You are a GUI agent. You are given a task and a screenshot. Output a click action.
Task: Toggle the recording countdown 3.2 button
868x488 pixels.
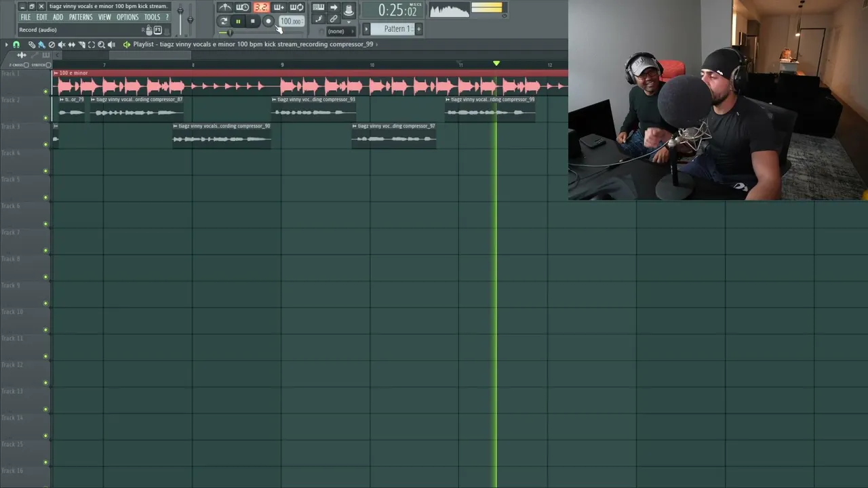[262, 7]
